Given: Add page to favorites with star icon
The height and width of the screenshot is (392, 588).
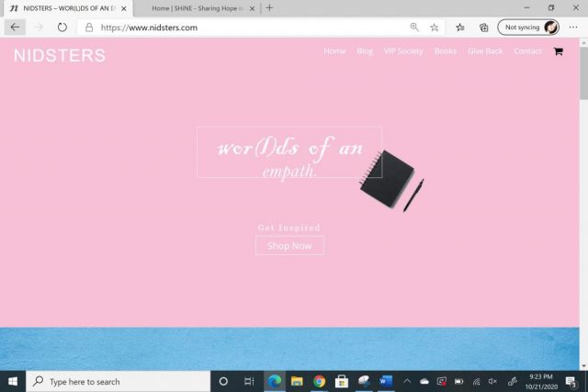Looking at the screenshot, I should (x=435, y=28).
